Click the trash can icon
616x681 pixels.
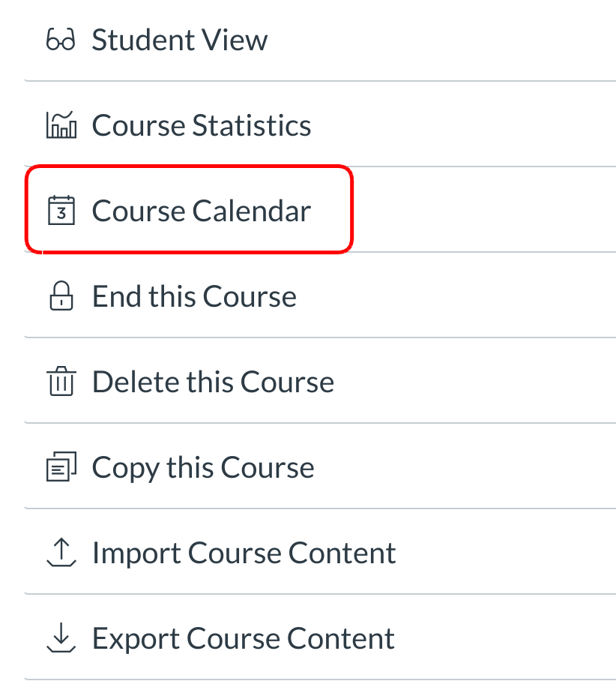coord(61,382)
